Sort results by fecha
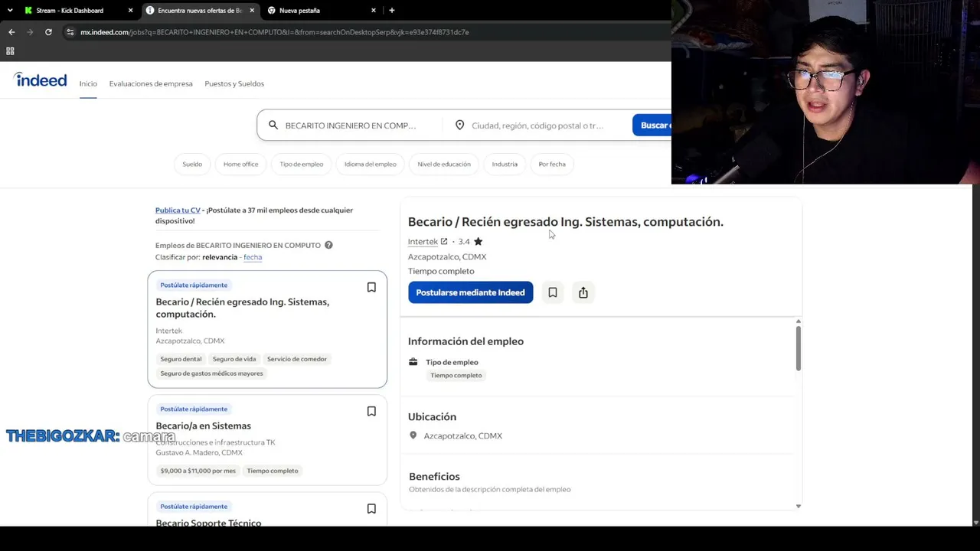Viewport: 980px width, 551px height. click(253, 257)
